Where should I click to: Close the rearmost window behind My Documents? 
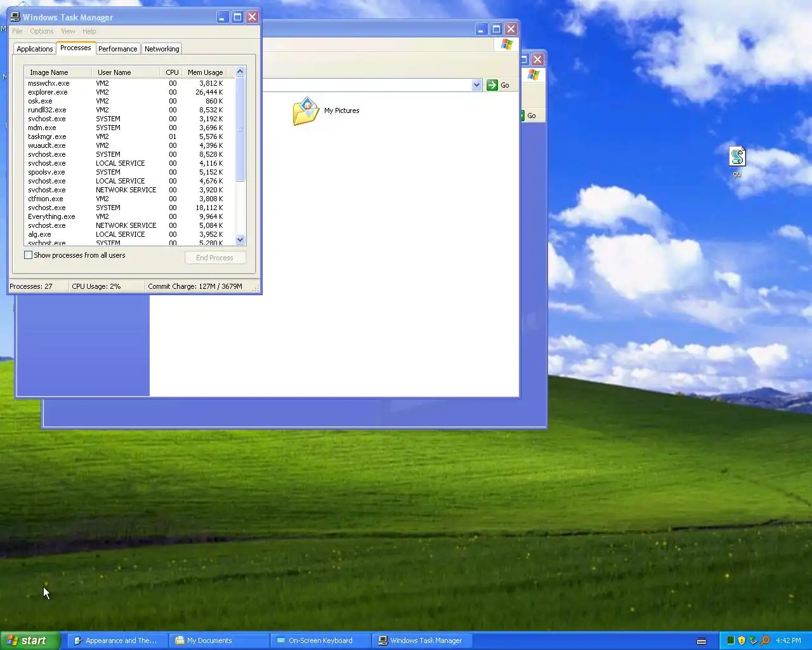tap(537, 59)
